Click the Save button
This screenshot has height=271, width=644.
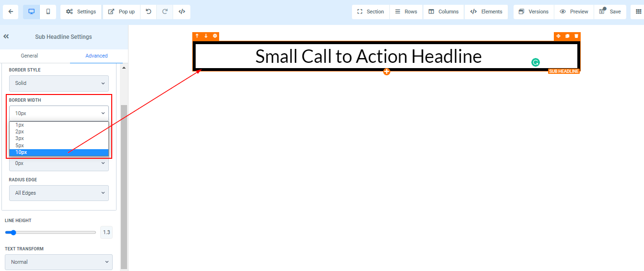(610, 12)
